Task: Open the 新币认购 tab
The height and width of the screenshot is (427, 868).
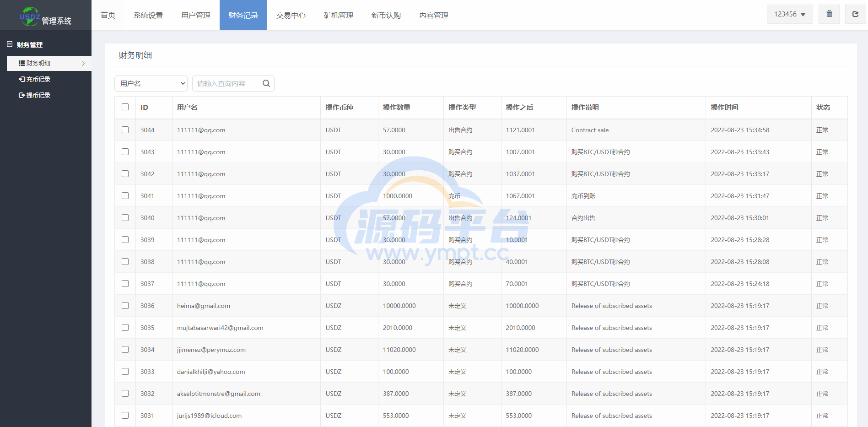Action: click(386, 15)
